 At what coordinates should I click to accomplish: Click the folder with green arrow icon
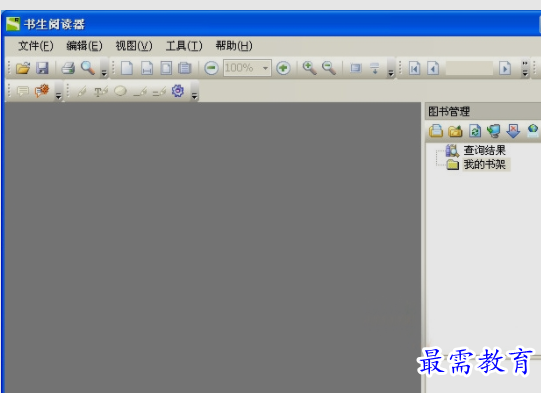(455, 131)
